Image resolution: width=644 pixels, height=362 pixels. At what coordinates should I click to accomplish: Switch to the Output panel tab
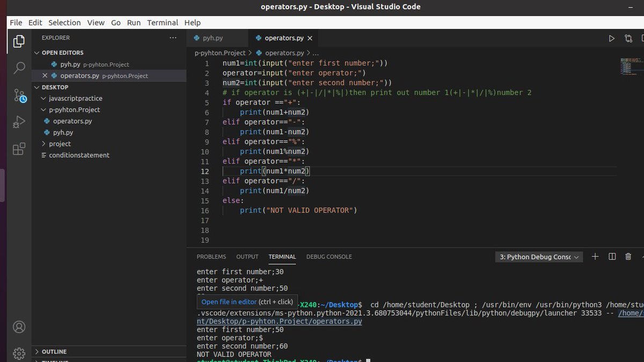tap(247, 257)
